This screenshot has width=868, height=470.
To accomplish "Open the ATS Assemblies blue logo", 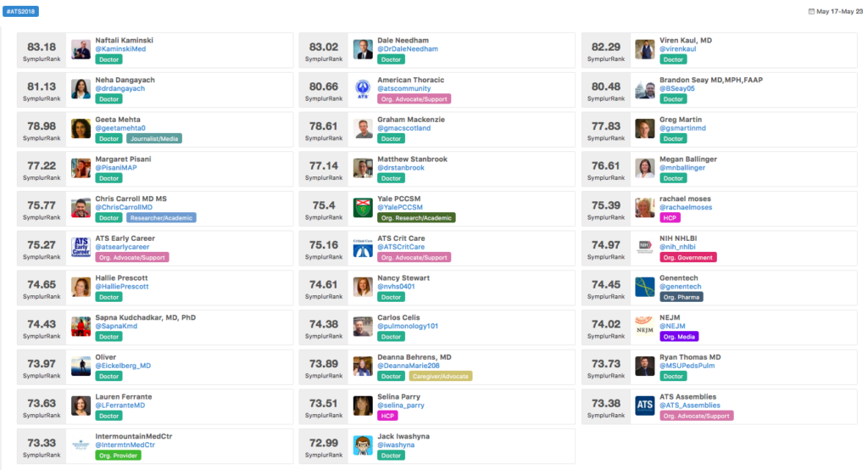I will click(x=645, y=406).
